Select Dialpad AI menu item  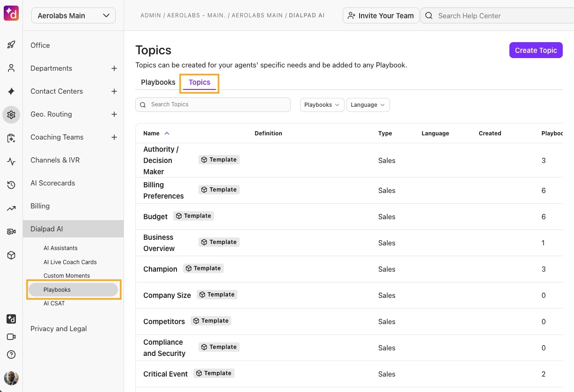click(74, 229)
